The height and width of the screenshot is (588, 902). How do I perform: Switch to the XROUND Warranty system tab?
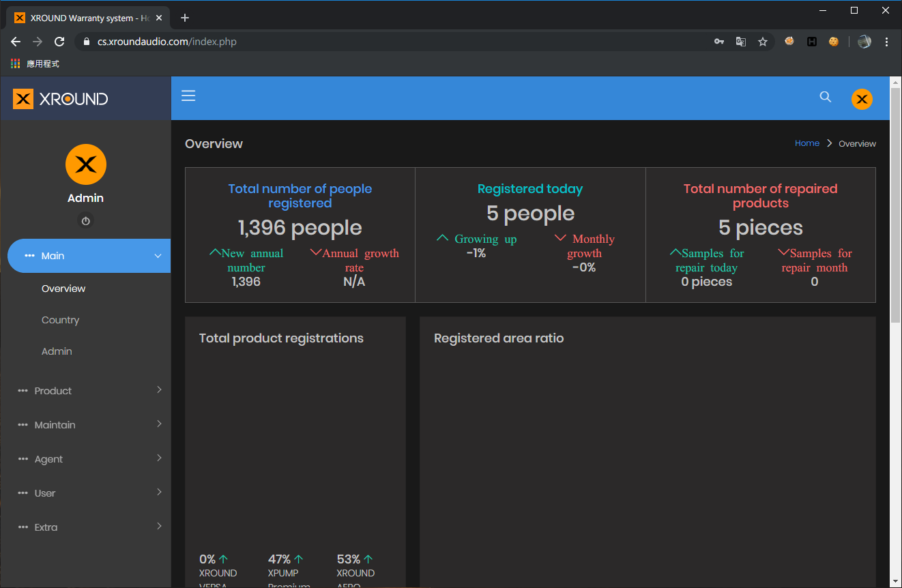(x=89, y=18)
